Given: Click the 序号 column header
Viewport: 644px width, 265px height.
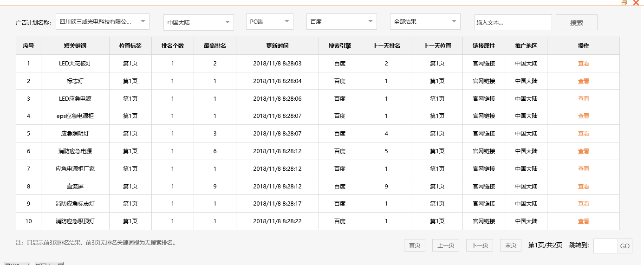Looking at the screenshot, I should [x=28, y=46].
